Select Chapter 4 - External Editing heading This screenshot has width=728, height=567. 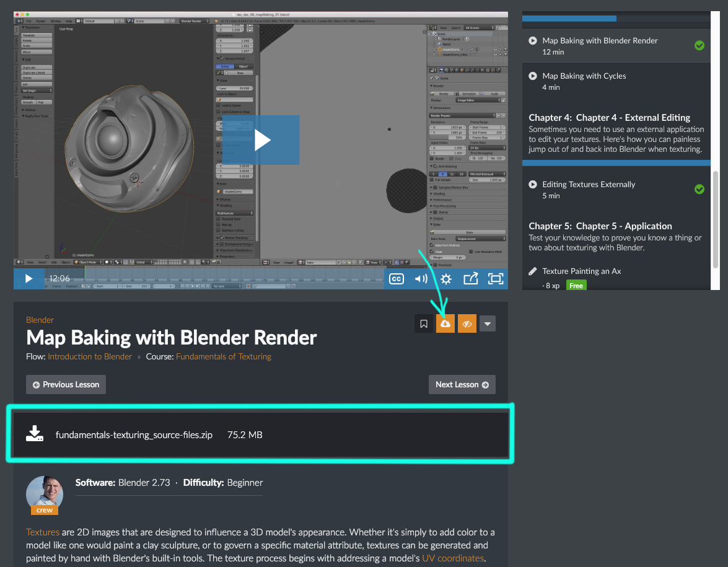609,118
